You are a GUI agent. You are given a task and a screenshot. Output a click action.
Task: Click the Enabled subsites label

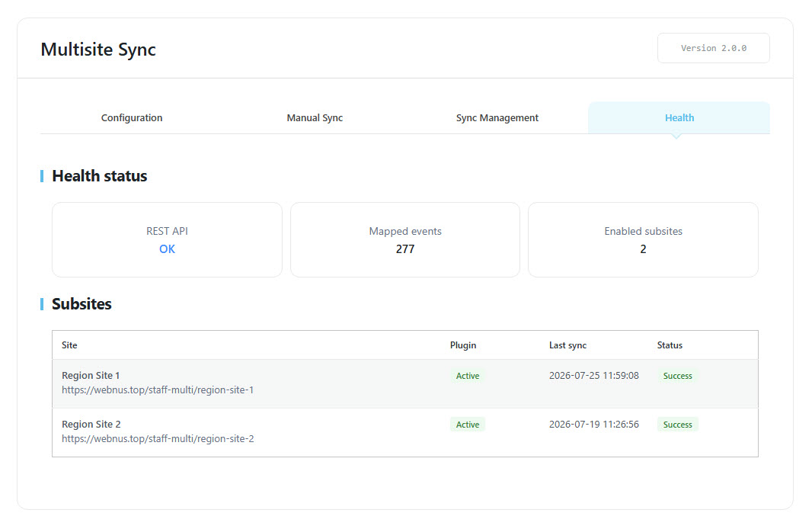[x=643, y=231]
